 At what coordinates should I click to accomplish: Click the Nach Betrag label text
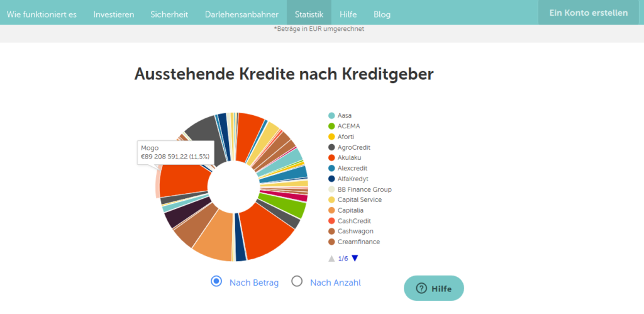point(254,283)
